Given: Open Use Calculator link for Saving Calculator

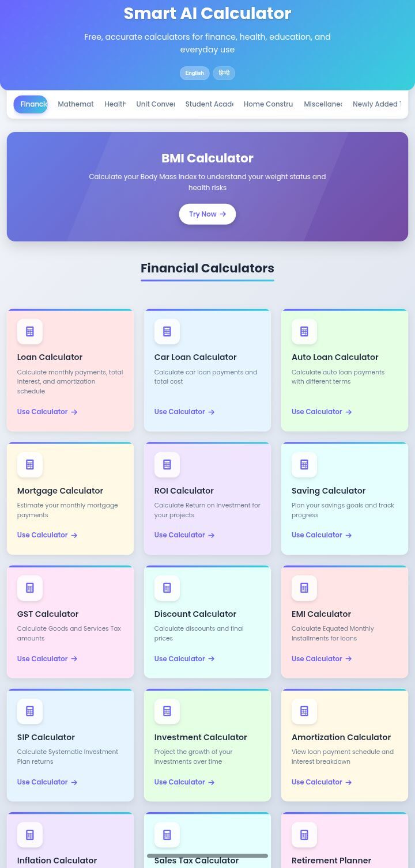Looking at the screenshot, I should (x=322, y=535).
